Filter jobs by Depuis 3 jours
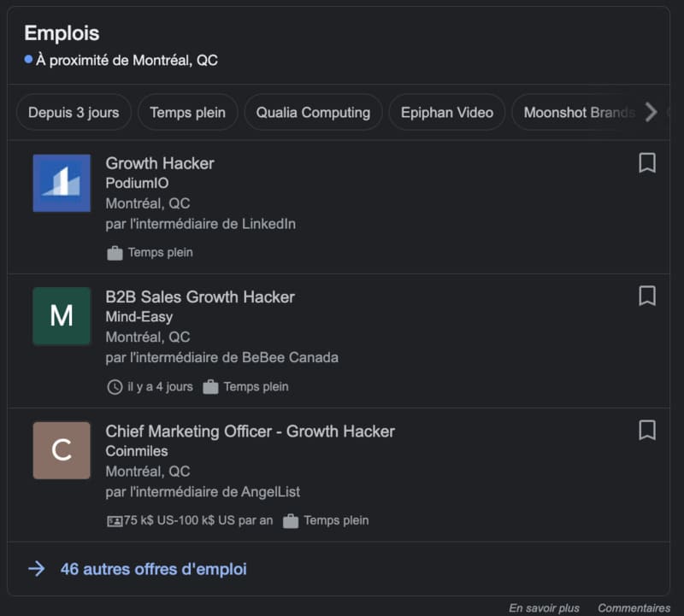Viewport: 684px width, 616px height. [74, 113]
